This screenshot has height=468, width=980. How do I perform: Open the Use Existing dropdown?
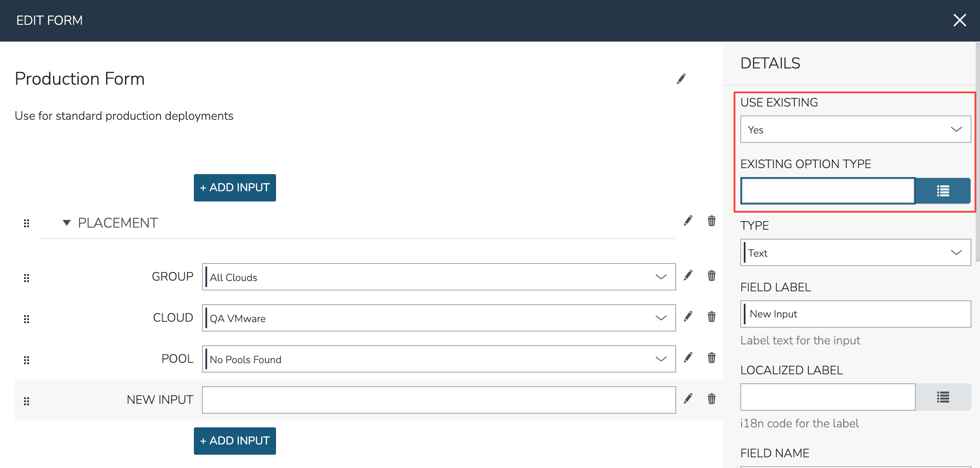coord(855,130)
